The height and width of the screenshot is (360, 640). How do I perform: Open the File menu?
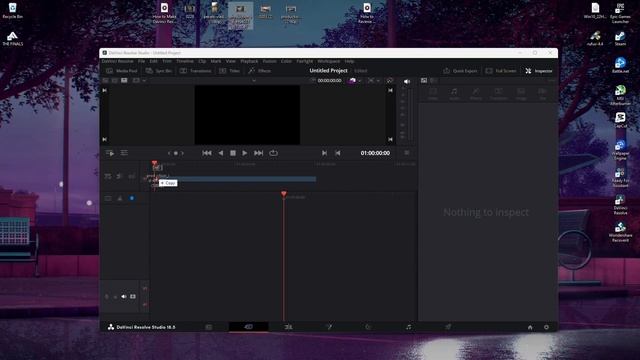pyautogui.click(x=141, y=61)
